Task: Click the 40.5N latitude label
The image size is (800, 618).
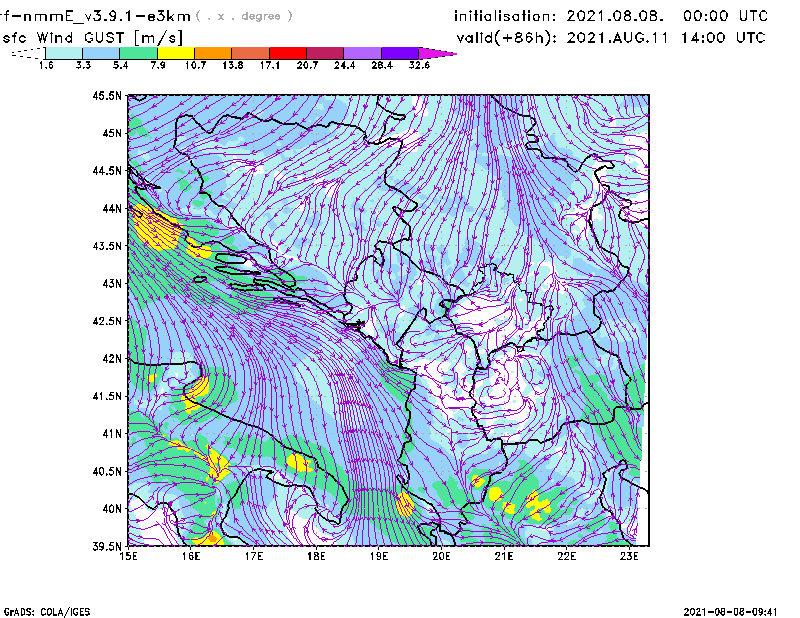Action: pos(107,471)
